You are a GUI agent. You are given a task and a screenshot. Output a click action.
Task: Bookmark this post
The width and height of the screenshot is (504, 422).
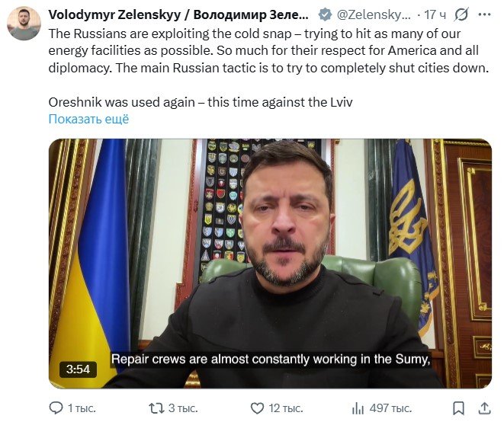(458, 408)
